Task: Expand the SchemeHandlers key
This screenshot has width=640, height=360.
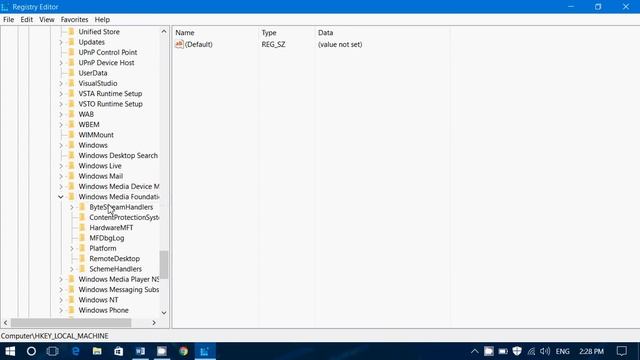Action: pos(72,269)
